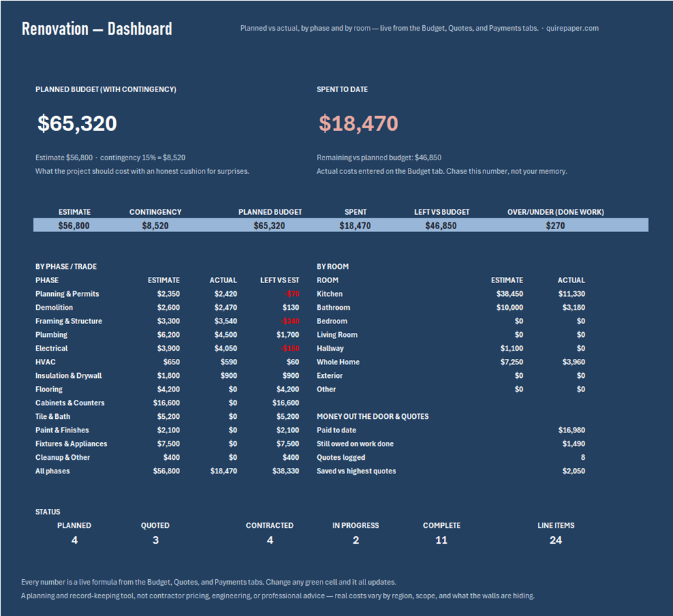Screen dimensions: 673x616
Task: Select the $65,320 planned budget headline figure
Action: 77,123
